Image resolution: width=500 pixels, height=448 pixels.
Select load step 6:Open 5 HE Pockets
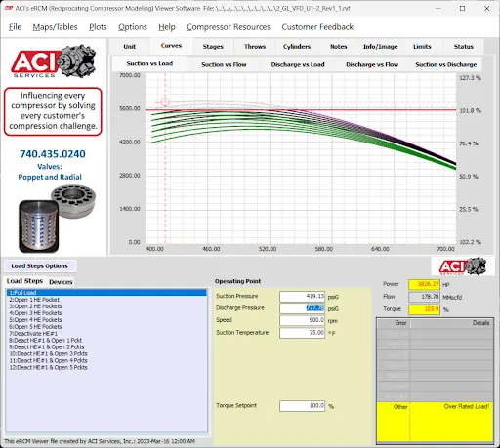tap(106, 327)
